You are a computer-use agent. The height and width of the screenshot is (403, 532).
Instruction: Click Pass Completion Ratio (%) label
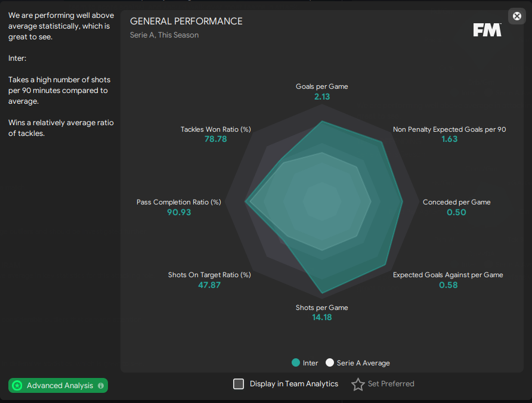click(x=179, y=202)
